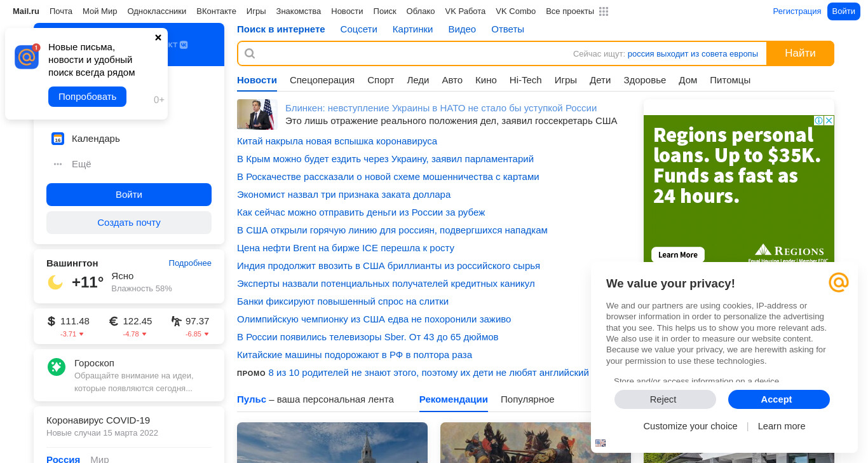
Task: Switch to the Ответы search tab
Action: pyautogui.click(x=508, y=29)
